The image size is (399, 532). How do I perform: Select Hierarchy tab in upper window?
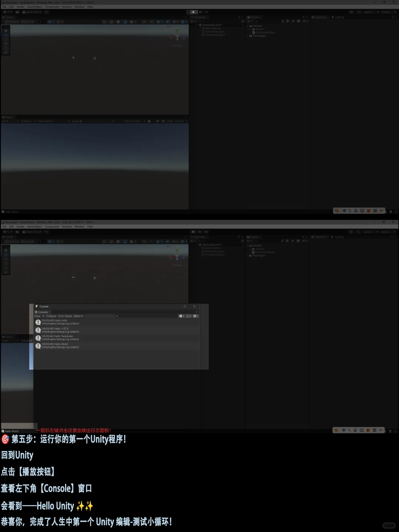coord(198,17)
